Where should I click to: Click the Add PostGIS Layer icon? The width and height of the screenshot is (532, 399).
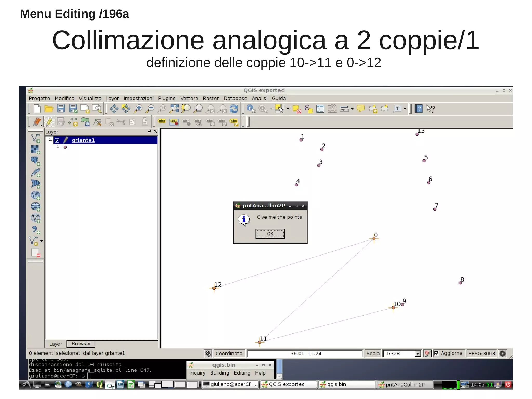point(35,161)
